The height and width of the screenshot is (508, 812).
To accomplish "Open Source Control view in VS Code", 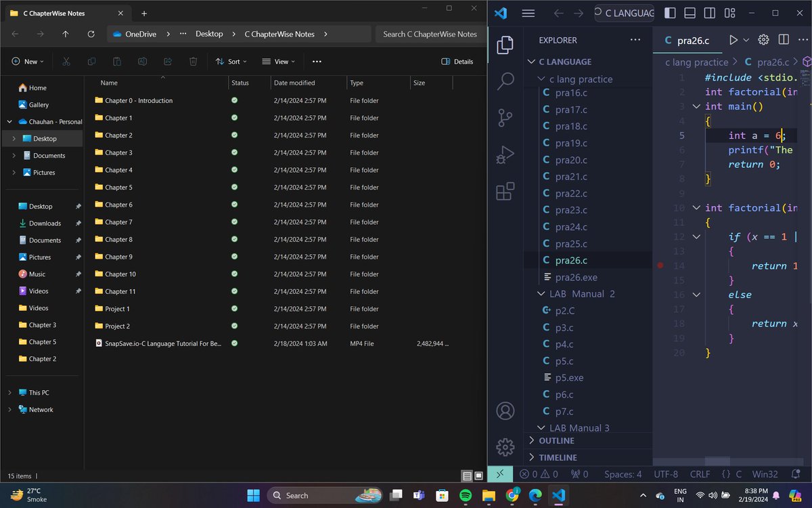I will point(505,118).
